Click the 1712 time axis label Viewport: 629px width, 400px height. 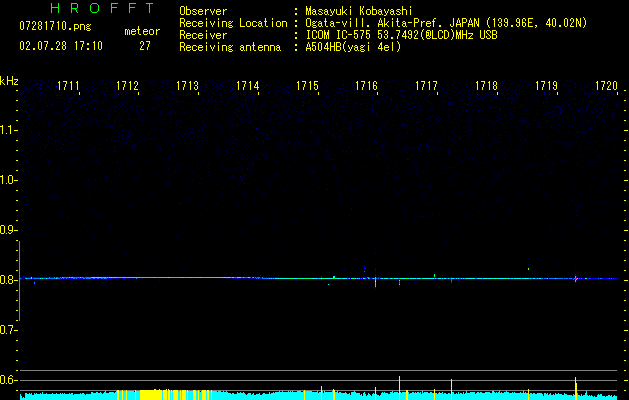[x=128, y=86]
